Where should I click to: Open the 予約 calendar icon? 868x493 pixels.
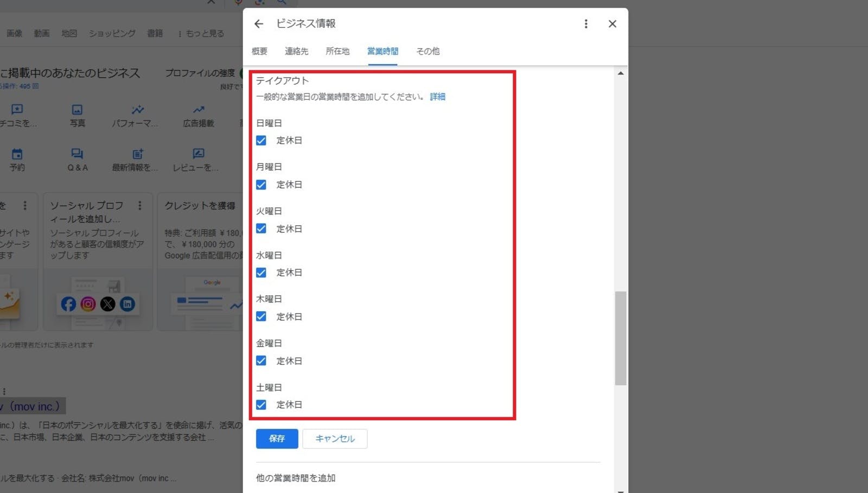click(17, 154)
